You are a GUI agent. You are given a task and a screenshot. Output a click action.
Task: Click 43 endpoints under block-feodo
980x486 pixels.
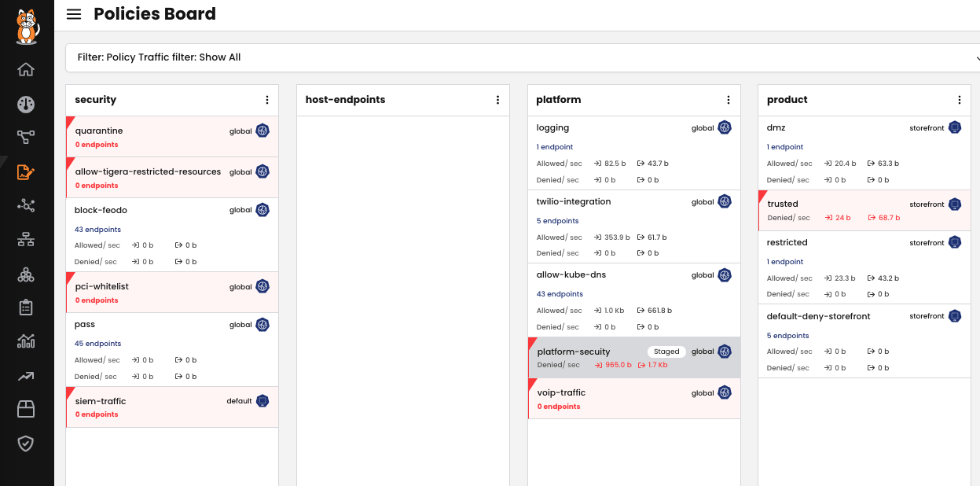click(97, 230)
